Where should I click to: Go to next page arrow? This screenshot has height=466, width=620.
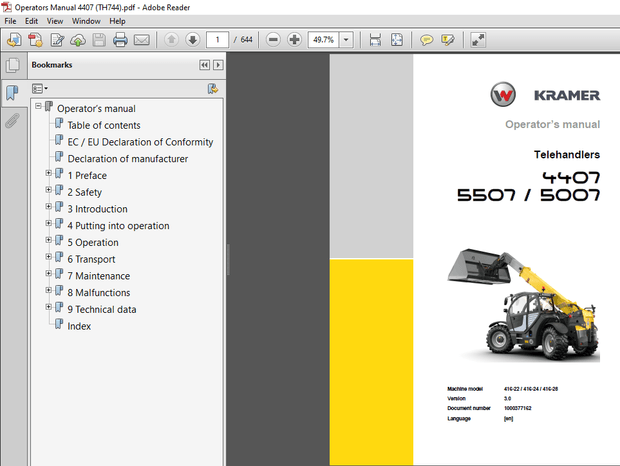pyautogui.click(x=193, y=40)
